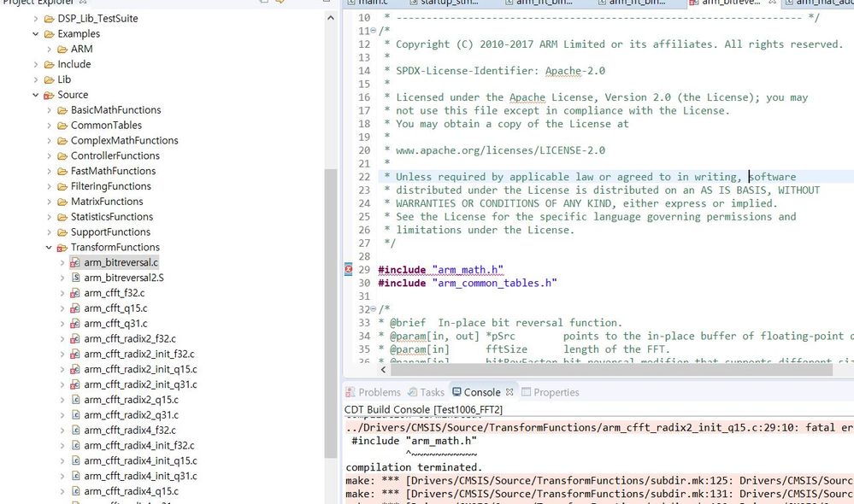This screenshot has width=854, height=504.
Task: Select the FastMathFunctions folder
Action: pos(113,171)
